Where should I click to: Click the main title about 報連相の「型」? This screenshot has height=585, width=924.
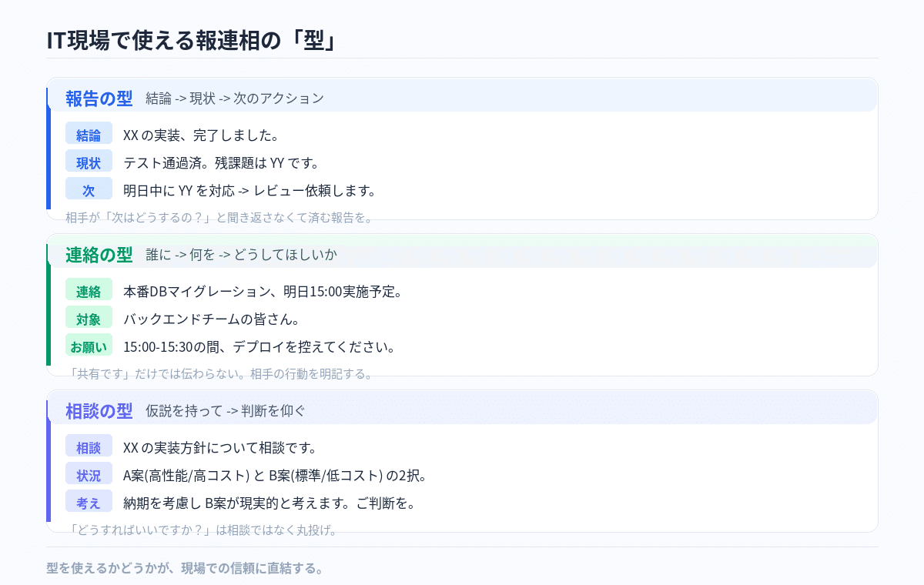pos(192,40)
